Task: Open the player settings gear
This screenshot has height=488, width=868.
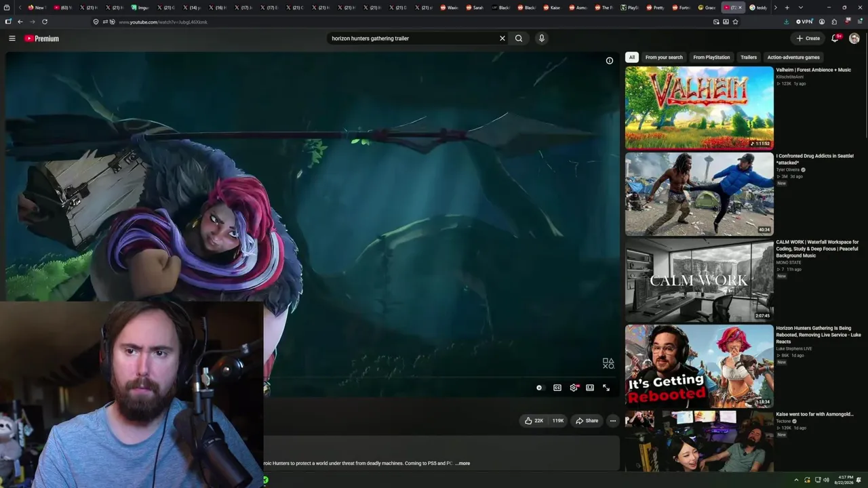Action: click(x=574, y=388)
